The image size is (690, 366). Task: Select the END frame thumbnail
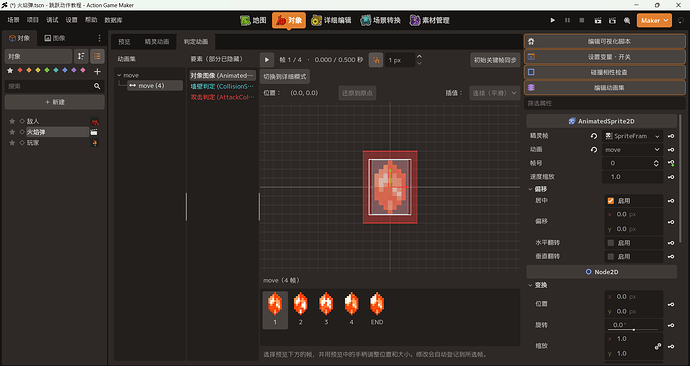[x=377, y=309]
